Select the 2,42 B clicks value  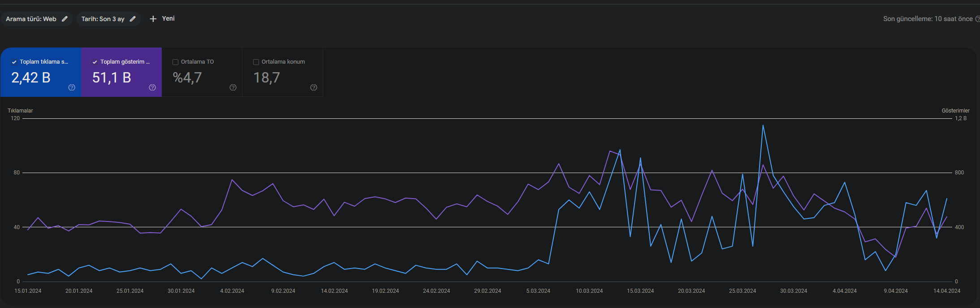click(31, 78)
